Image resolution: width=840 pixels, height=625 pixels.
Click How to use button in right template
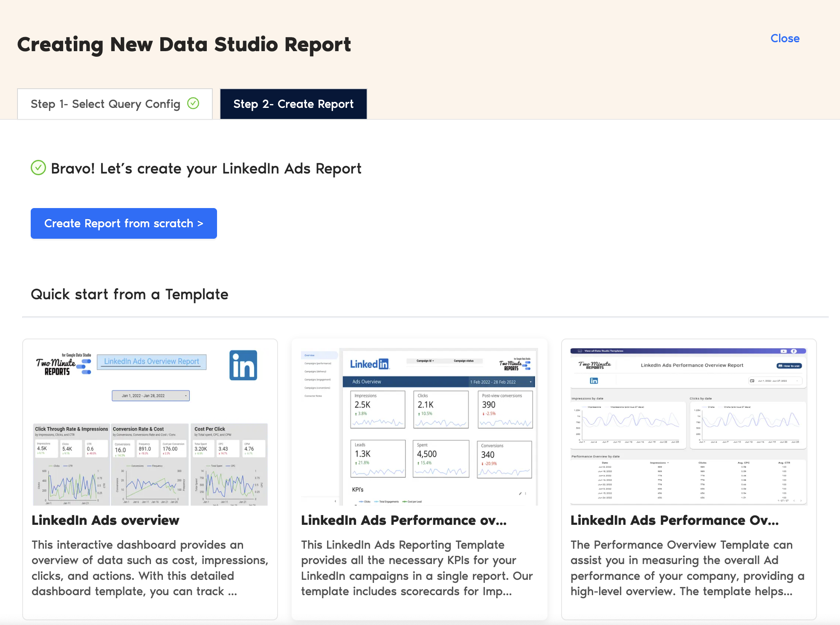pyautogui.click(x=789, y=366)
